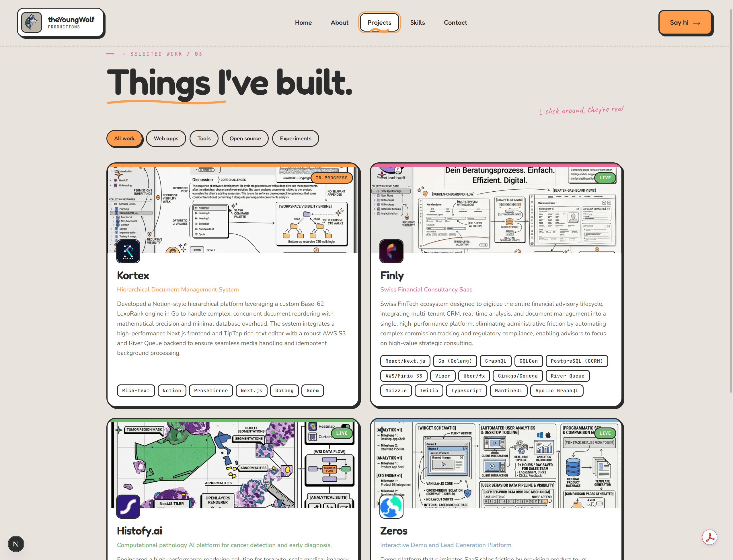Click the Ginkgo/Gomega tag
Viewport: 733px width, 560px height.
pyautogui.click(x=518, y=376)
